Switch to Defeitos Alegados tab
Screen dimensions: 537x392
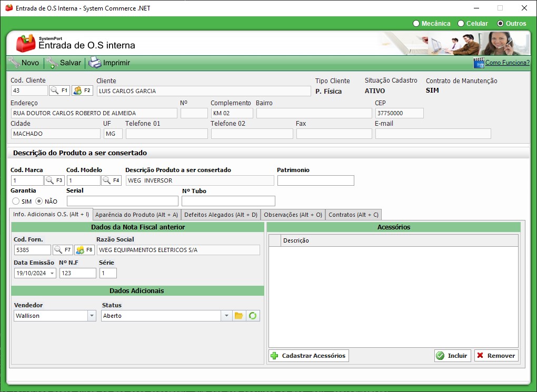(x=221, y=215)
